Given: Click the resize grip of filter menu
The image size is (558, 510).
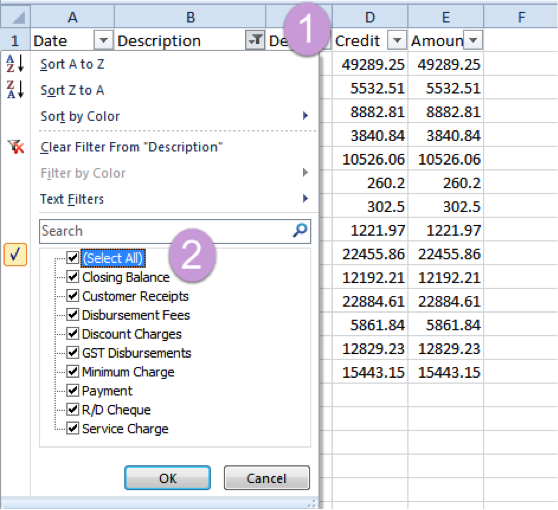Looking at the screenshot, I should pyautogui.click(x=312, y=503).
